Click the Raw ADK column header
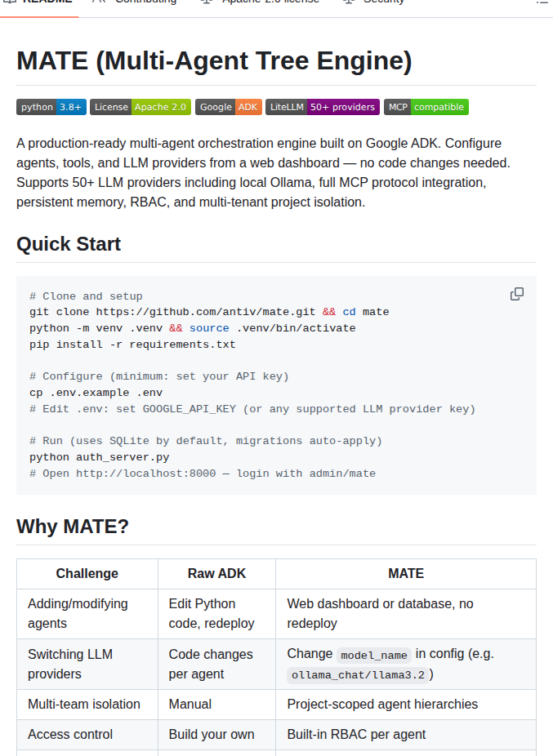This screenshot has width=553, height=756. click(216, 574)
